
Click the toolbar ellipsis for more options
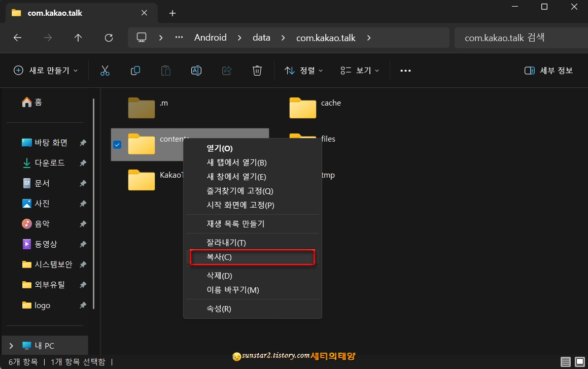(405, 71)
